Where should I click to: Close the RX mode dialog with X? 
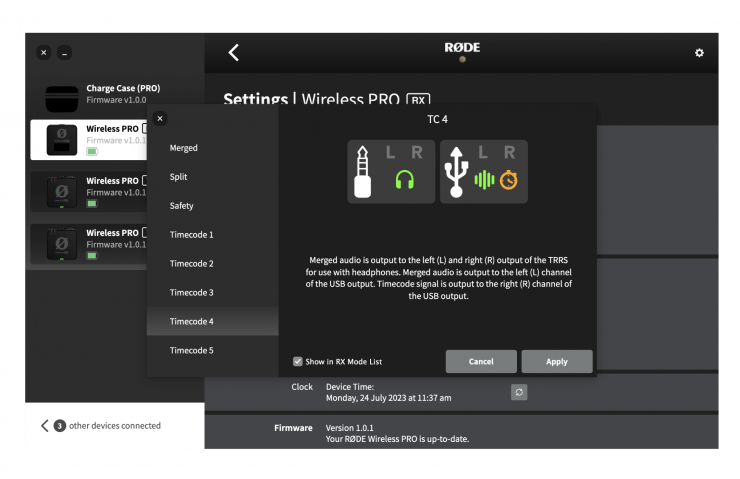coord(160,118)
